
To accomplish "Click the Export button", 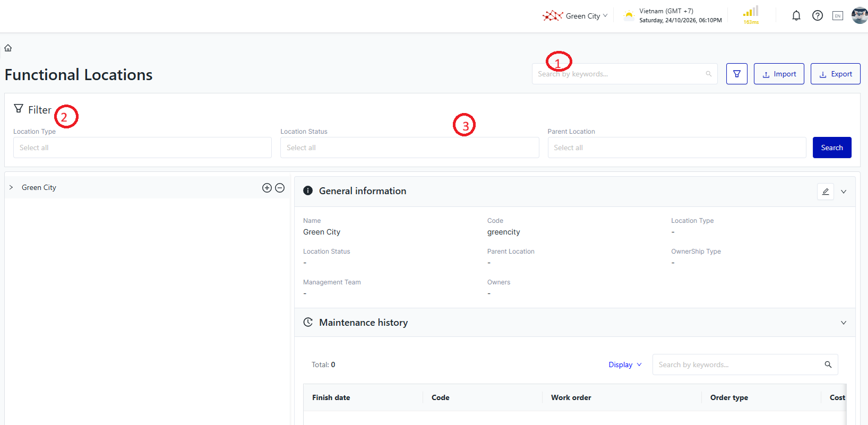I will 836,74.
